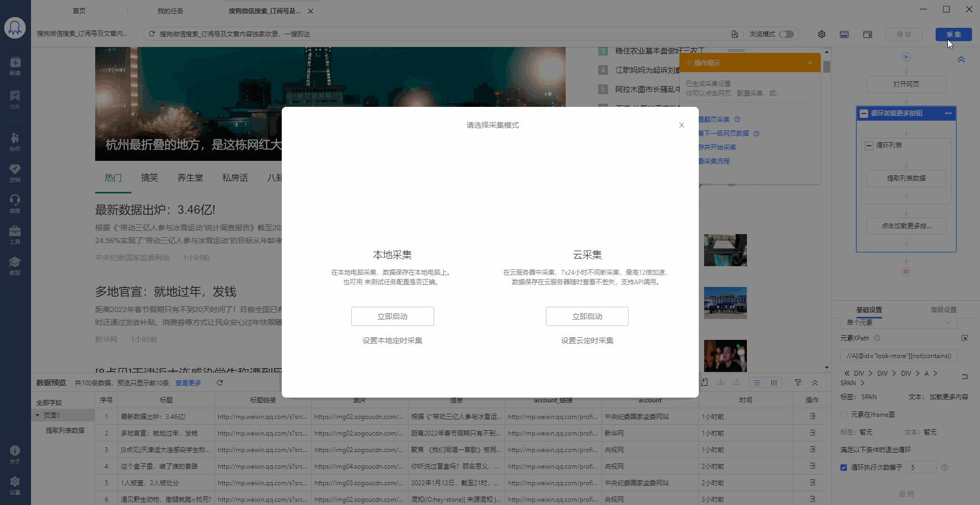
Task: Click 设置本地定时采集 link
Action: point(392,340)
